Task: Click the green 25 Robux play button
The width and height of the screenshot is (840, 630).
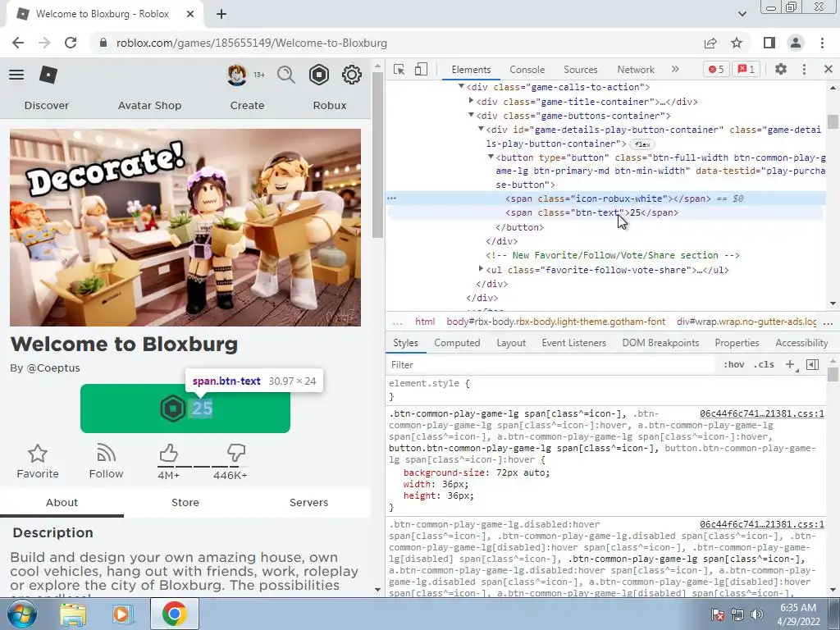Action: pyautogui.click(x=185, y=409)
